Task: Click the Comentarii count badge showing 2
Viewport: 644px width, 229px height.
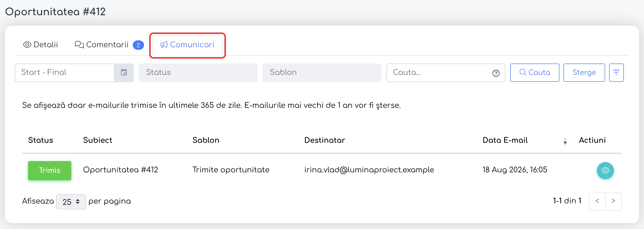Action: tap(138, 45)
